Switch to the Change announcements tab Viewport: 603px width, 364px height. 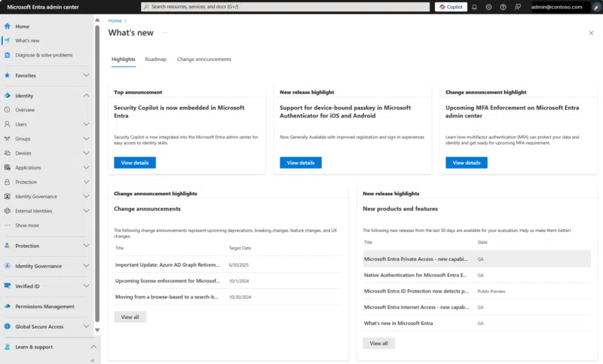click(204, 60)
